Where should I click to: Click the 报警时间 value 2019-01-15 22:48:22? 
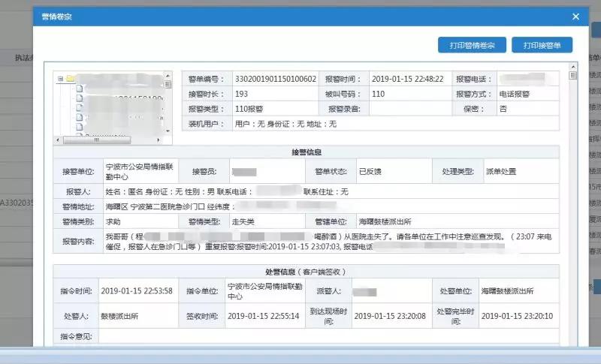click(407, 80)
